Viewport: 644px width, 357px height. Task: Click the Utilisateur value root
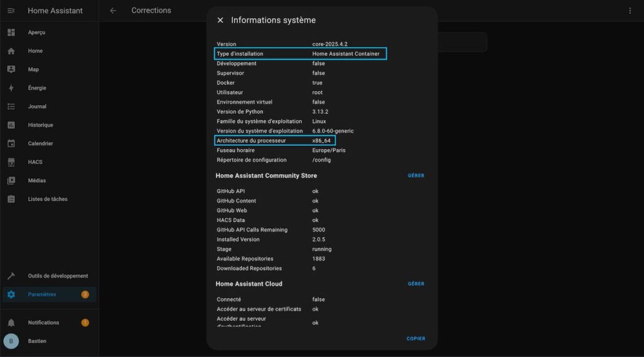coord(317,93)
